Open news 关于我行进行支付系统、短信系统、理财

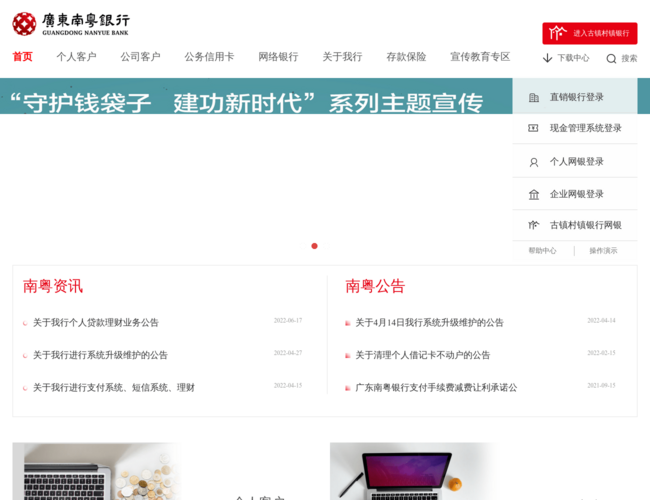114,388
